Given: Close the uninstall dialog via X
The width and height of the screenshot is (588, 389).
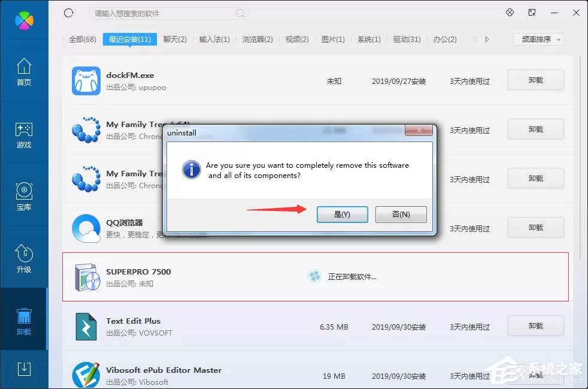Looking at the screenshot, I should (419, 130).
